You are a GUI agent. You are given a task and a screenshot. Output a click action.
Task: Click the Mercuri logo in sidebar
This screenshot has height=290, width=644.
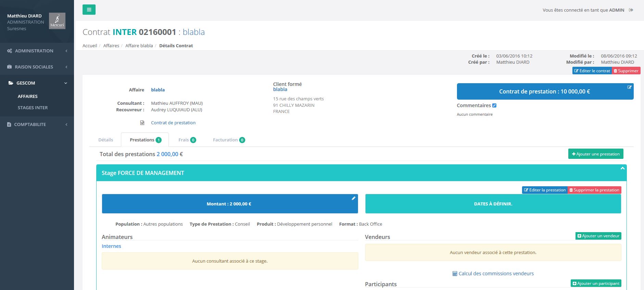[57, 21]
